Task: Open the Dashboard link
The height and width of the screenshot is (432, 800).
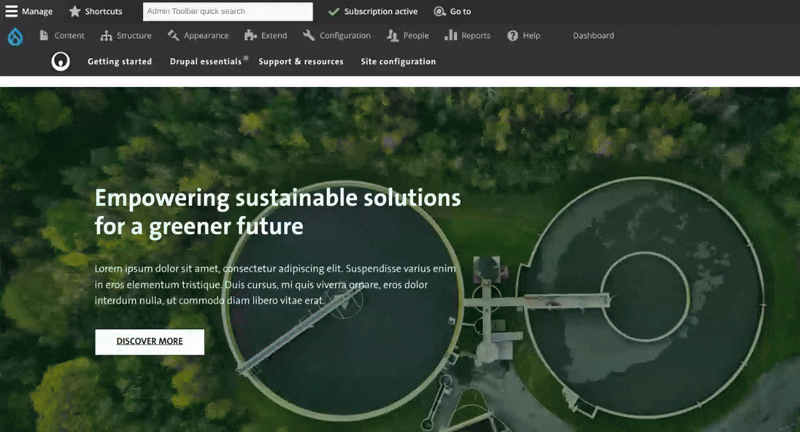Action: 593,35
